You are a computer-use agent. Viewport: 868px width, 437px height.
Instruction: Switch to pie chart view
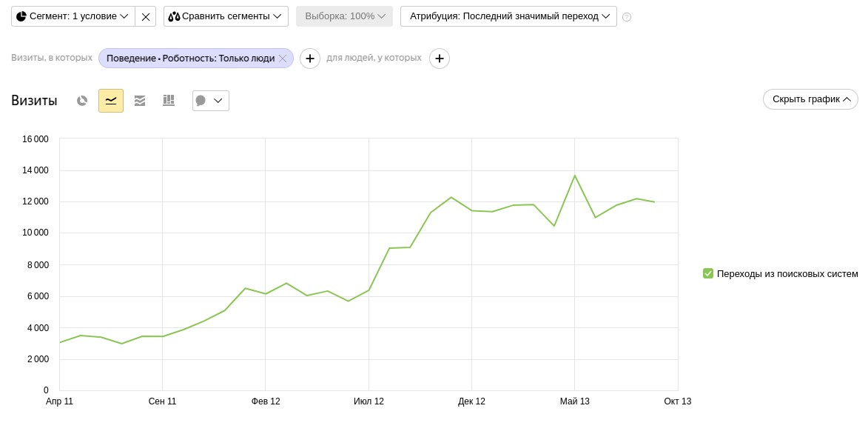82,101
